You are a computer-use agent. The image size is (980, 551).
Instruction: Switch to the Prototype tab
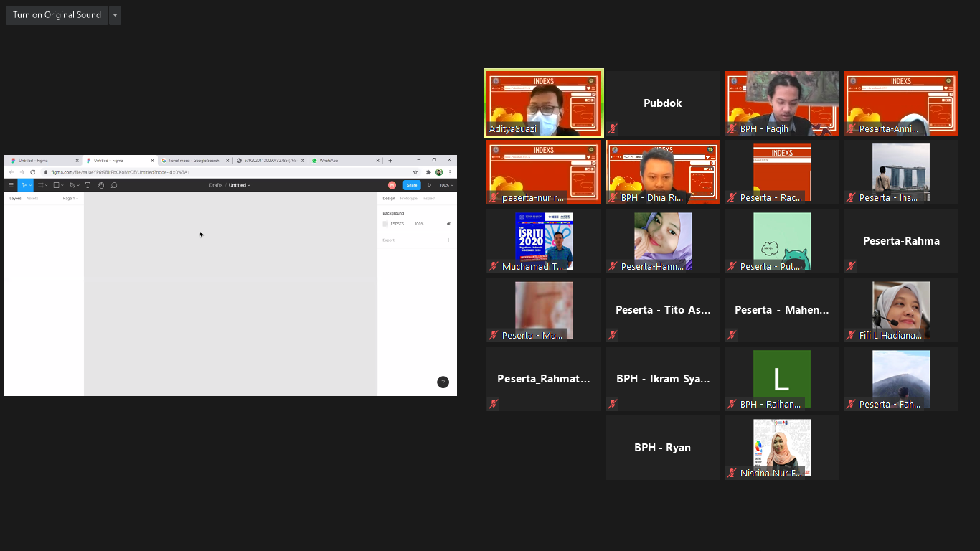pyautogui.click(x=408, y=198)
